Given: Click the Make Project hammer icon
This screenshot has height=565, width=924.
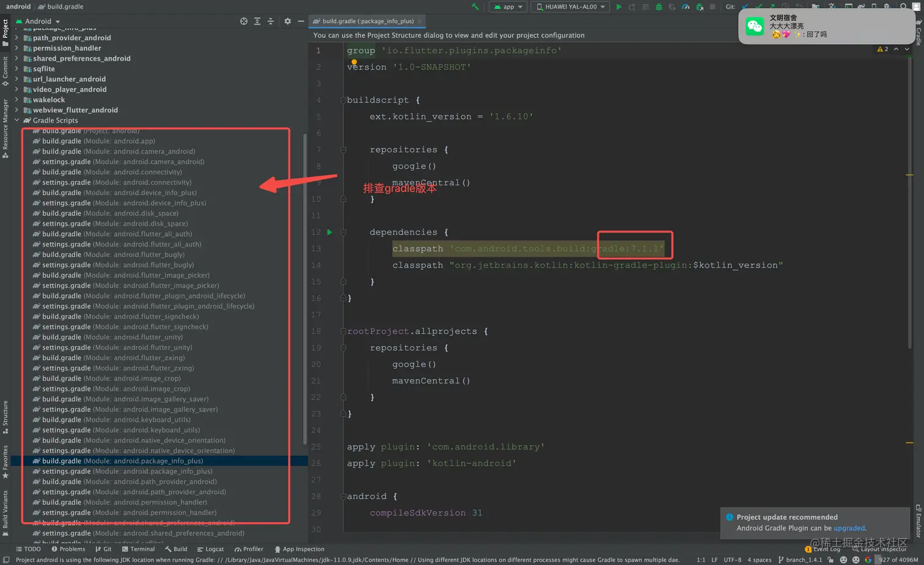Looking at the screenshot, I should tap(475, 7).
